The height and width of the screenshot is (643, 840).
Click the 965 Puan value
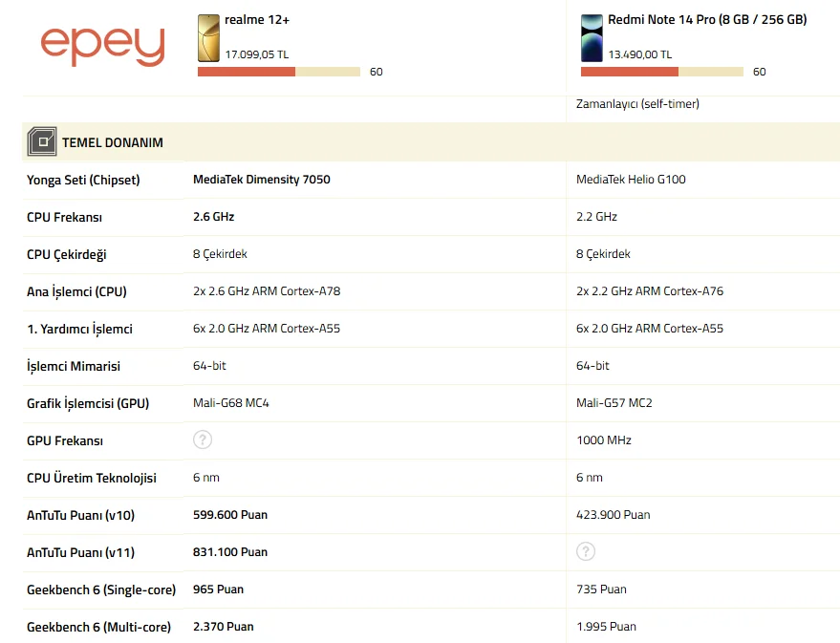click(x=218, y=589)
